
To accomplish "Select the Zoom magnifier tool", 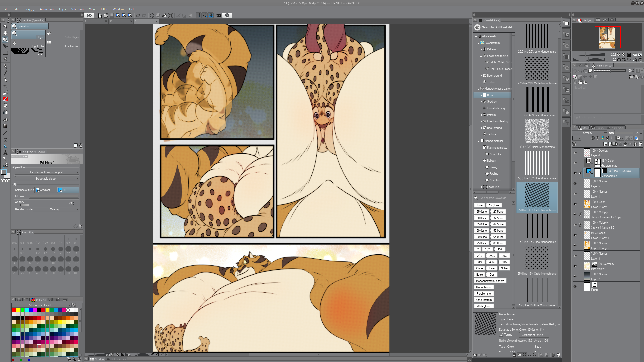I will tap(5, 26).
